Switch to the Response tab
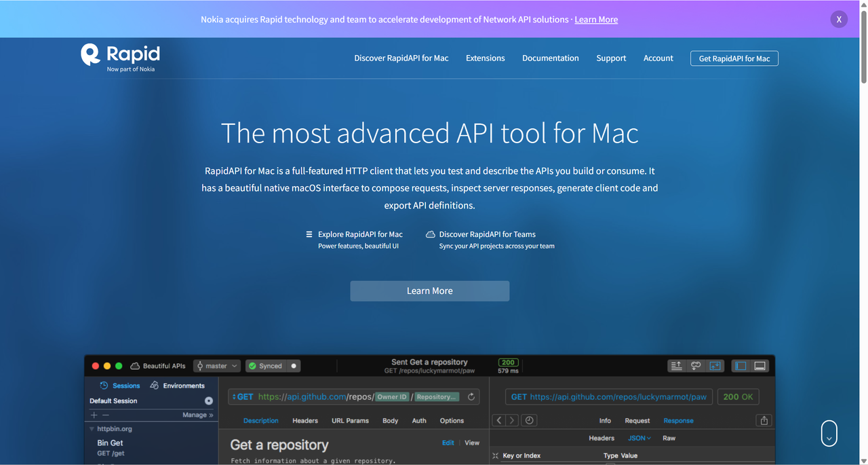Image resolution: width=868 pixels, height=465 pixels. point(678,421)
